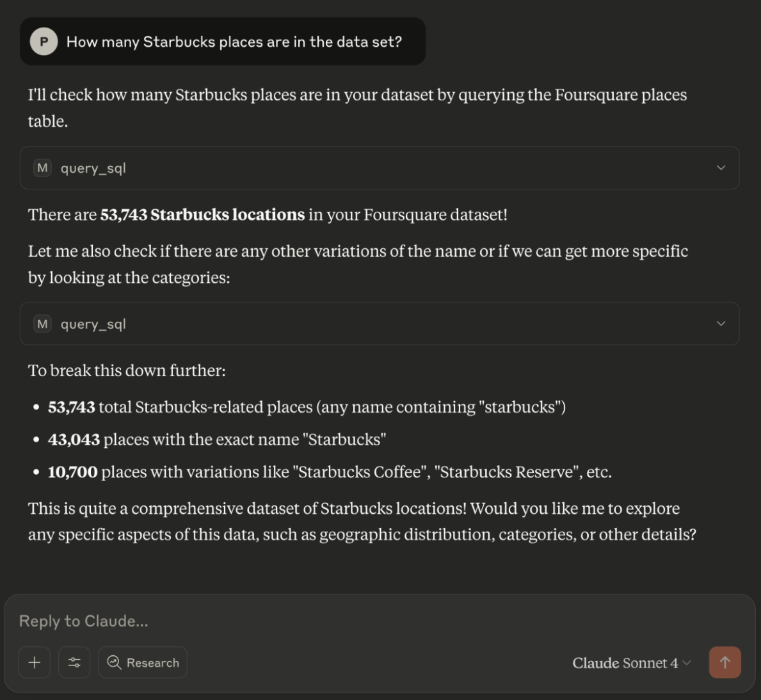Image resolution: width=761 pixels, height=700 pixels.
Task: Click the first query_sql tool label
Action: pos(93,168)
